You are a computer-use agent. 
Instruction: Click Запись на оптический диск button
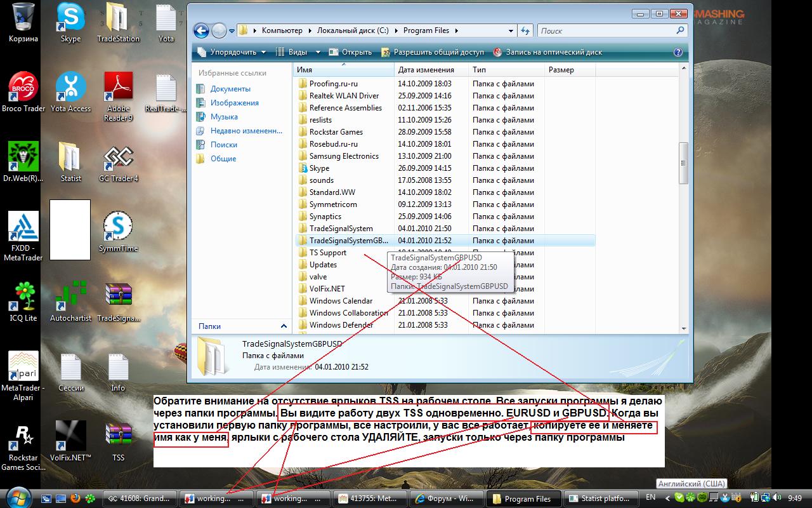pos(547,52)
